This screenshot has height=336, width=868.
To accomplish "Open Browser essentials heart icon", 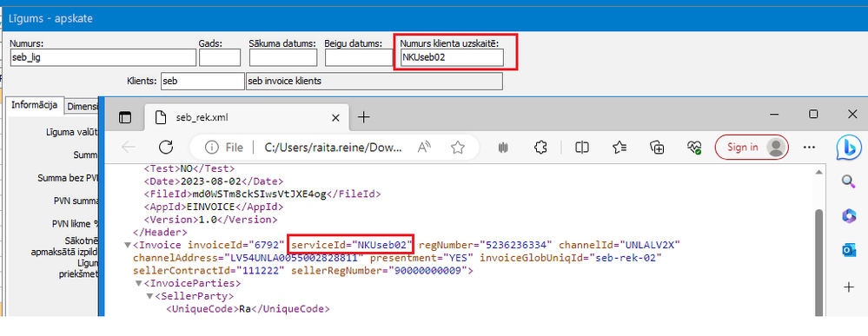I will (x=694, y=148).
